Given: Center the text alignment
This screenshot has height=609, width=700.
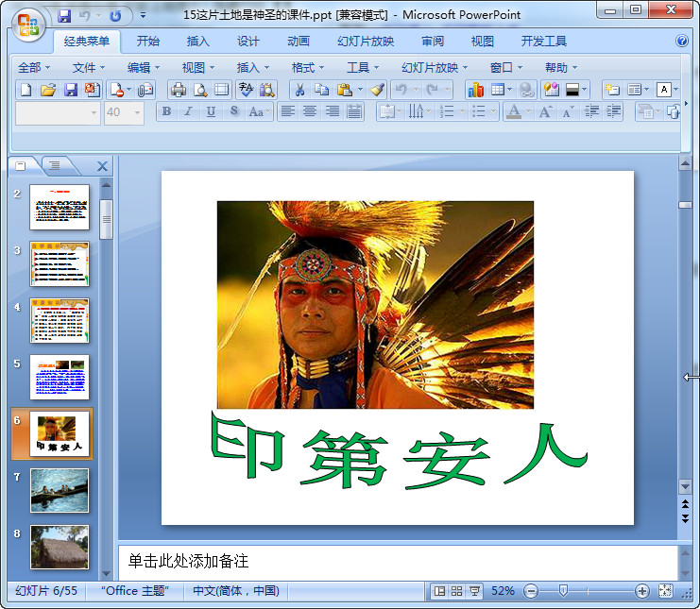Looking at the screenshot, I should 310,111.
